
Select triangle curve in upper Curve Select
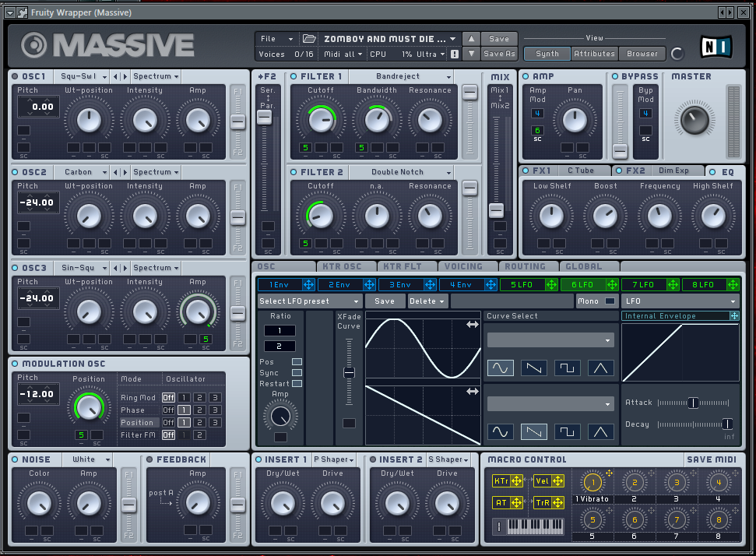600,368
